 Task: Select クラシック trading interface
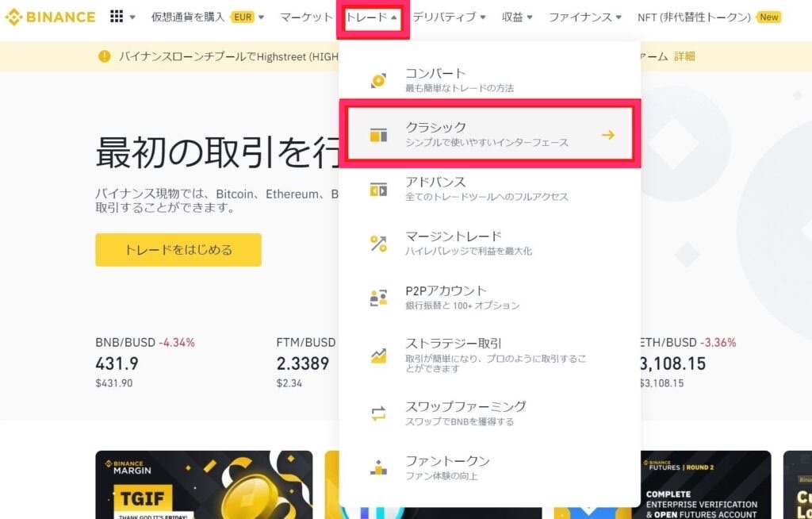pyautogui.click(x=490, y=134)
